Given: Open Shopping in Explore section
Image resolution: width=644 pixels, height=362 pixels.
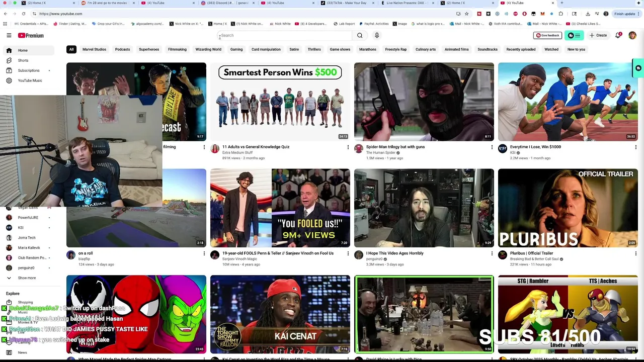Looking at the screenshot, I should pyautogui.click(x=29, y=302).
